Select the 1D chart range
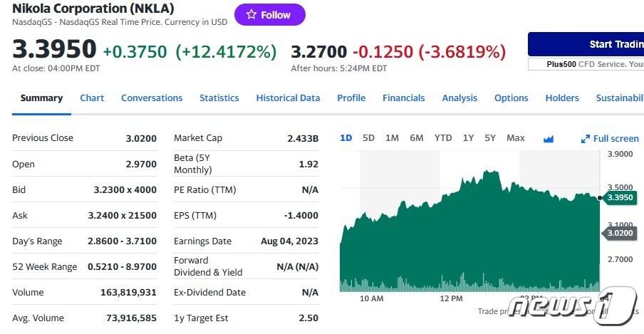This screenshot has height=334, width=644. pos(346,138)
